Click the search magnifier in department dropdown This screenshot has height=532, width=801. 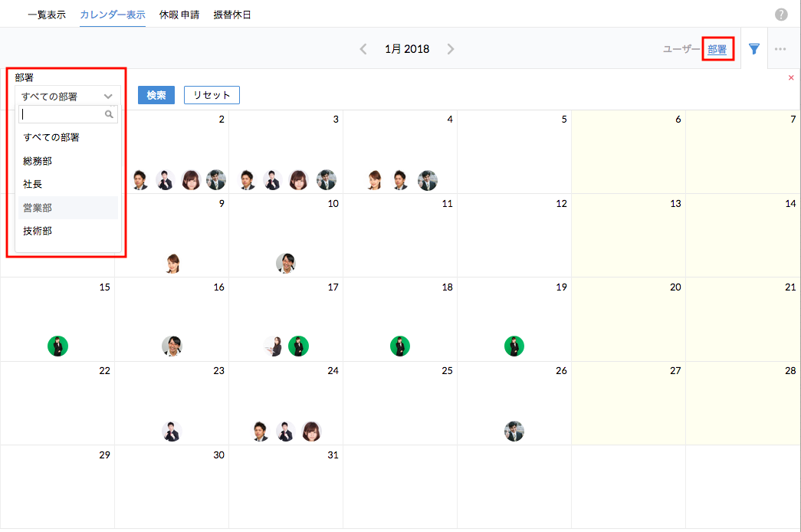tap(110, 114)
